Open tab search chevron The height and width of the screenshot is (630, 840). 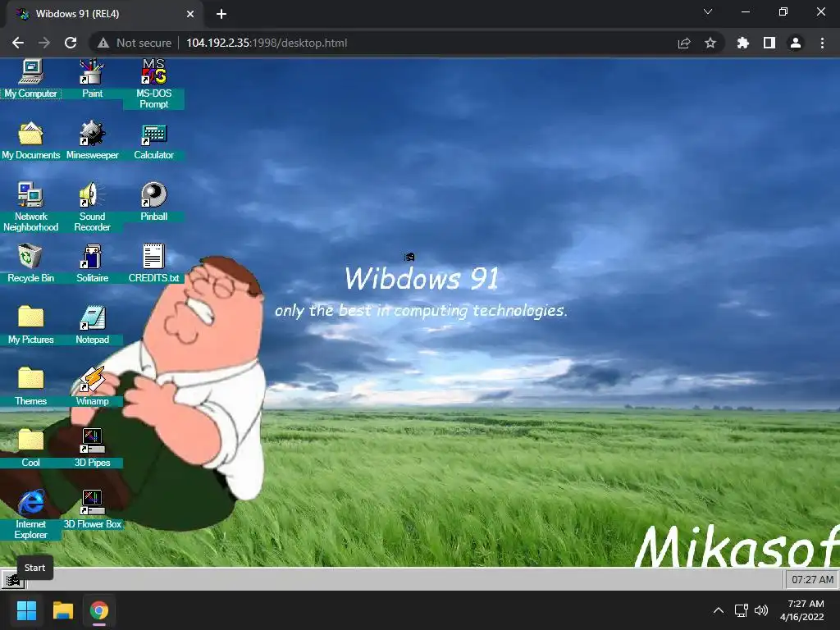708,11
